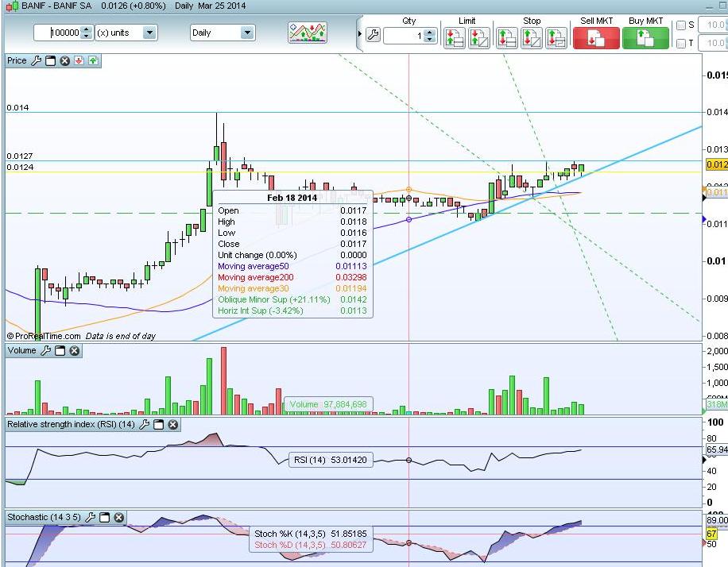Click the second Stop order icon
Screen dimensions: 728x567
pos(531,38)
